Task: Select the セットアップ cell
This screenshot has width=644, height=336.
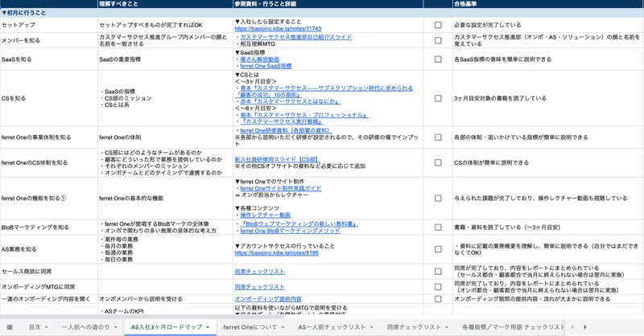Action: (49, 25)
